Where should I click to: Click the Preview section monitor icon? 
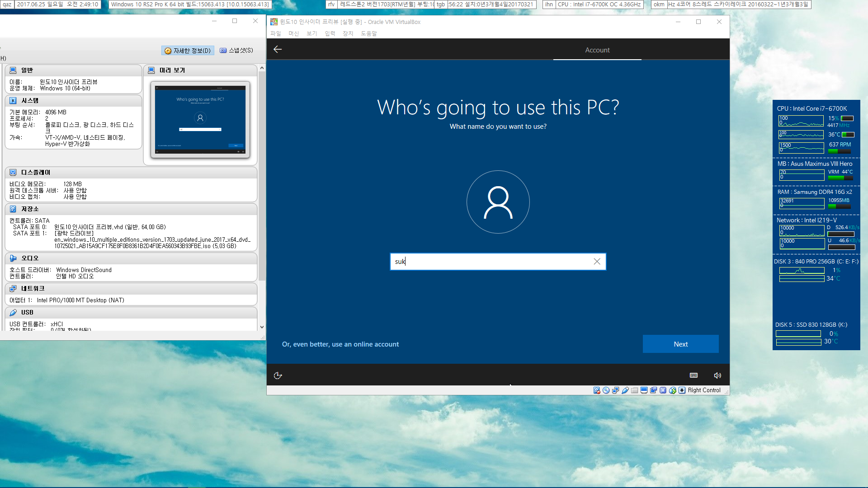(x=151, y=70)
